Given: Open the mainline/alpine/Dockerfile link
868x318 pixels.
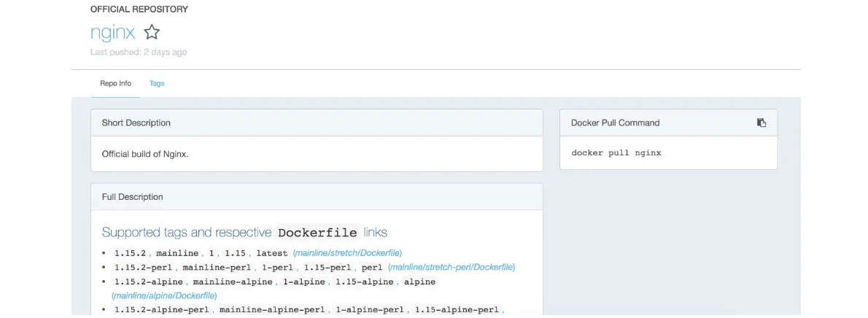Looking at the screenshot, I should [164, 296].
